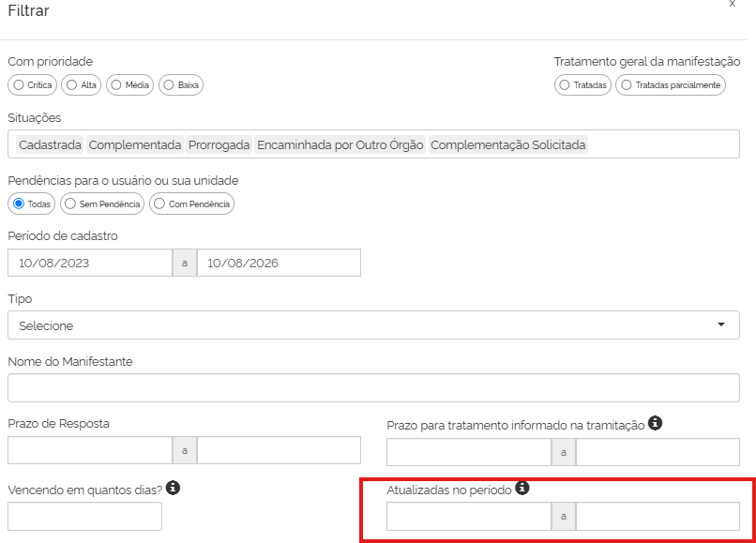This screenshot has height=543, width=756.
Task: Click the Prazo de Resposta start field
Action: click(90, 450)
